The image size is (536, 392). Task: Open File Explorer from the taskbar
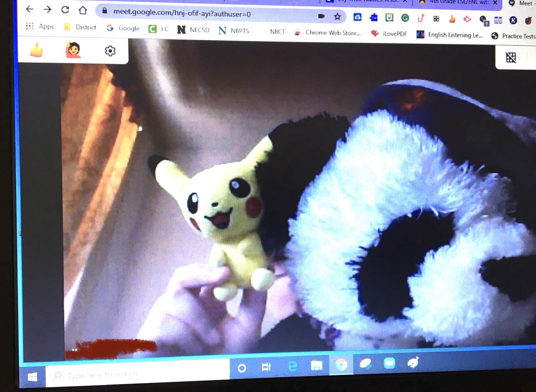[317, 366]
